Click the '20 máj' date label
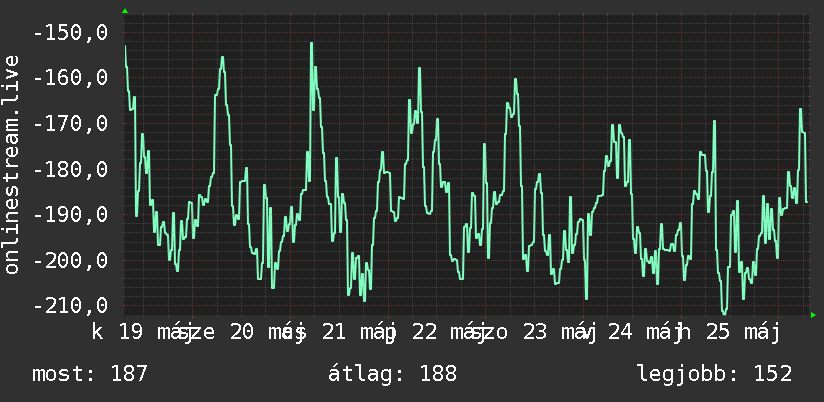824x402 pixels. (x=269, y=334)
